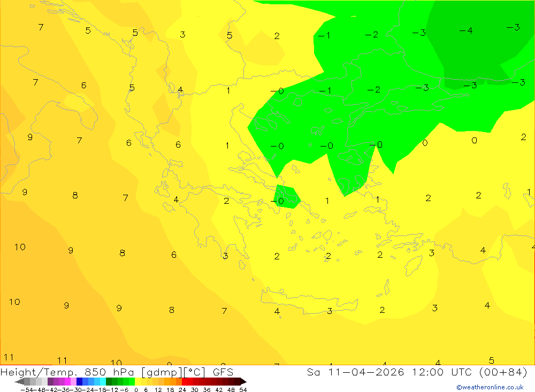535x392 pixels.
Task: Click the '42' label on the color scale
Action: coord(219,390)
